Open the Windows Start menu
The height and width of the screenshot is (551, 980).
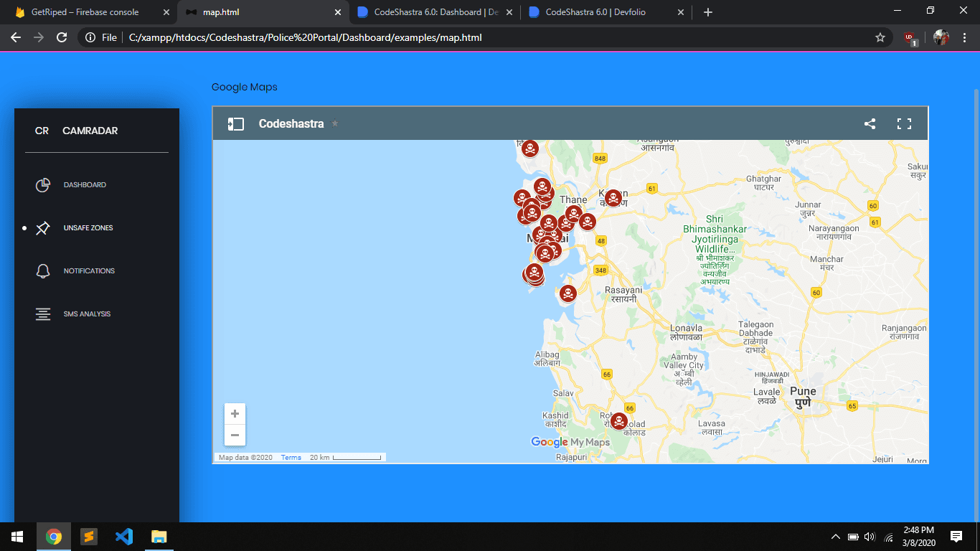17,537
